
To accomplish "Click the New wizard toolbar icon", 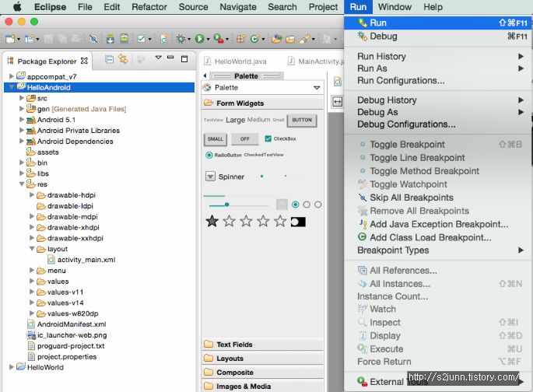I will 11,39.
